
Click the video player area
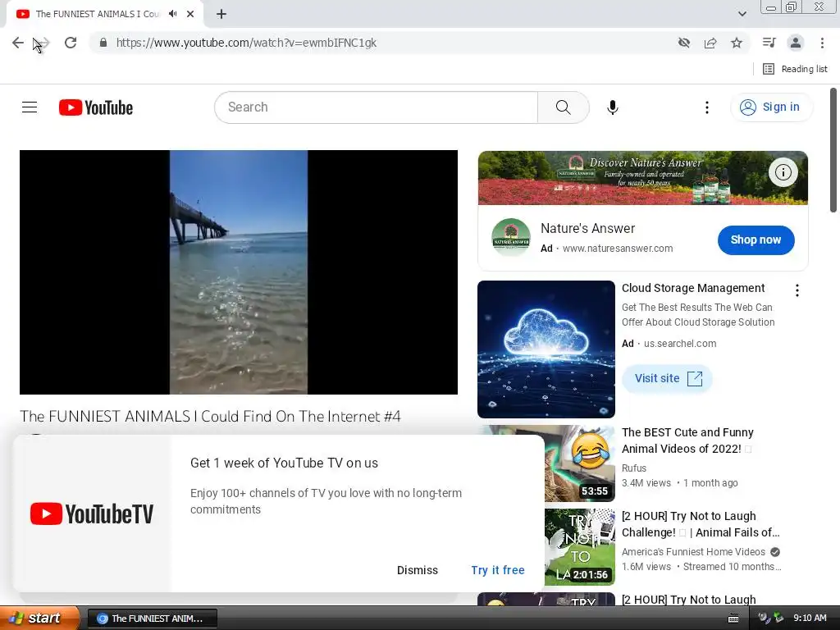(239, 272)
